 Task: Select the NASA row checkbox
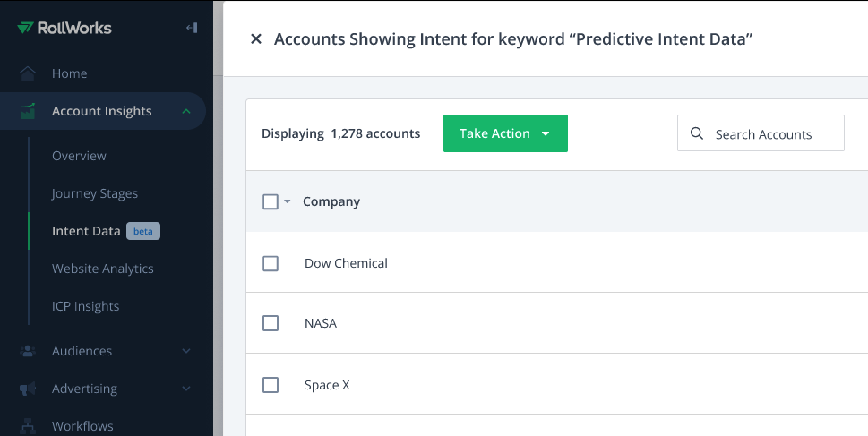tap(271, 323)
